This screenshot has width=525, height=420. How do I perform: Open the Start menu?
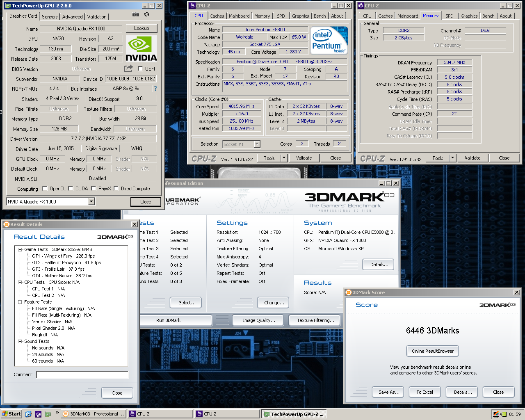(x=11, y=414)
